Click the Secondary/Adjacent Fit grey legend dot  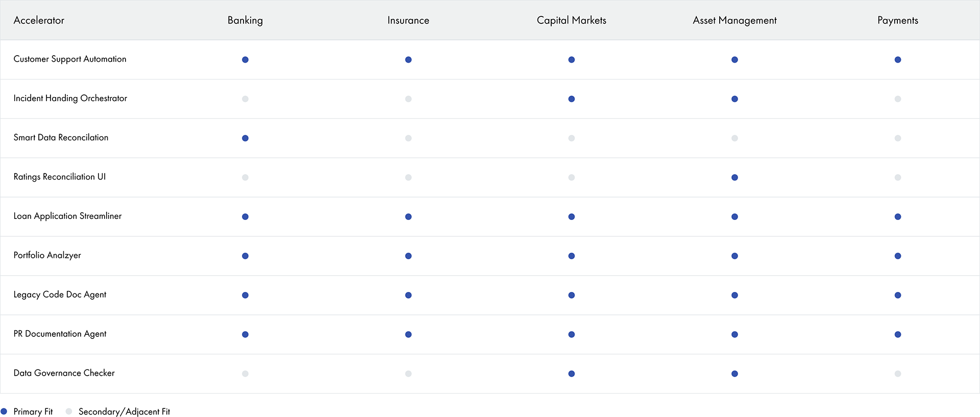pos(69,411)
